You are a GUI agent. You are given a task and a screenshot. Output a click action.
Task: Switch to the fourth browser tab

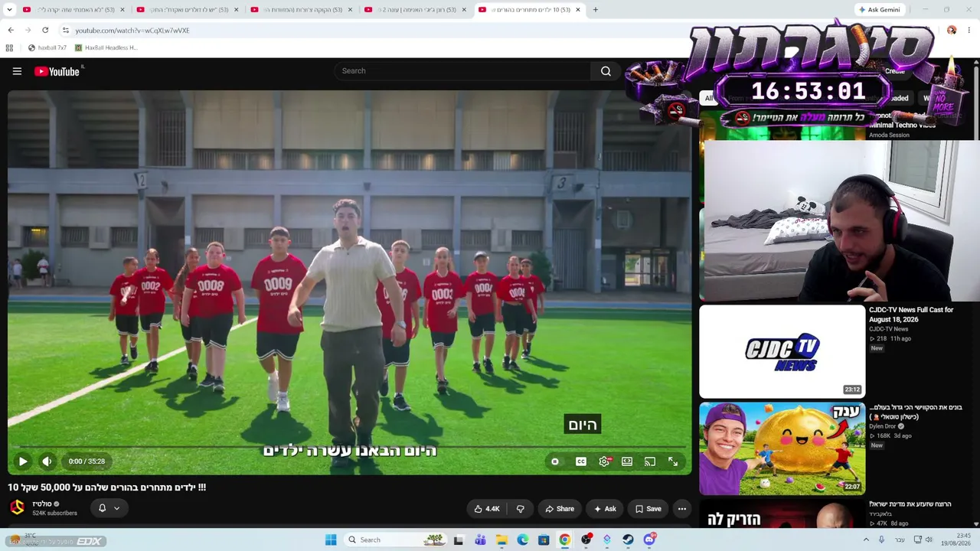point(415,10)
